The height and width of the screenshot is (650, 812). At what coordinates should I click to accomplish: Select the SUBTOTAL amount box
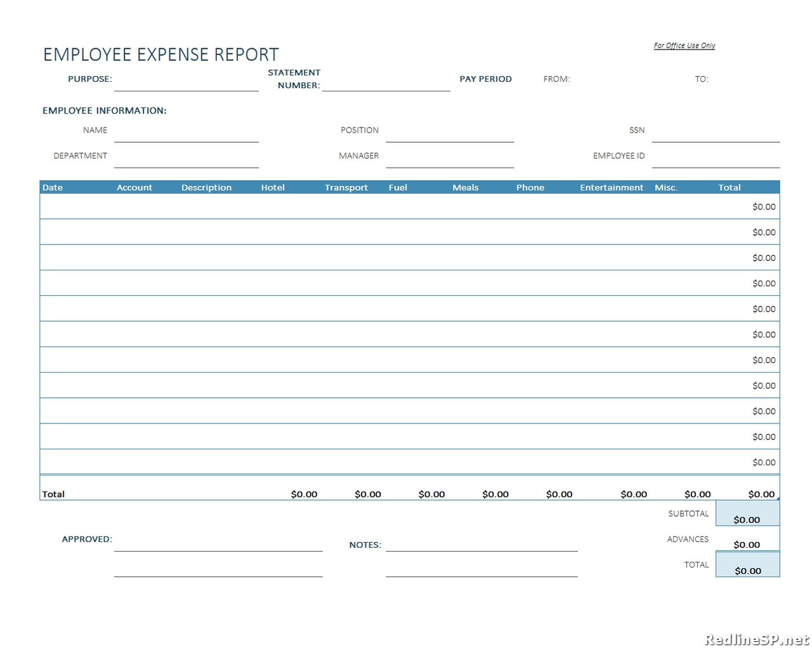point(747,514)
